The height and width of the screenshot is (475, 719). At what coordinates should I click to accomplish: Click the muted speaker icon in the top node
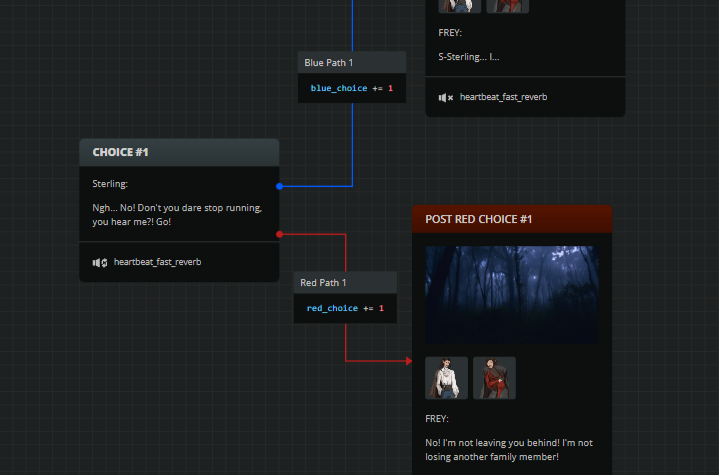pyautogui.click(x=446, y=97)
